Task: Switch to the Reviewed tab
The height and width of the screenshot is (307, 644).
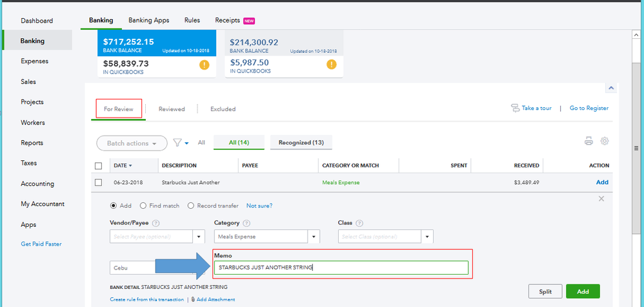Action: point(172,109)
